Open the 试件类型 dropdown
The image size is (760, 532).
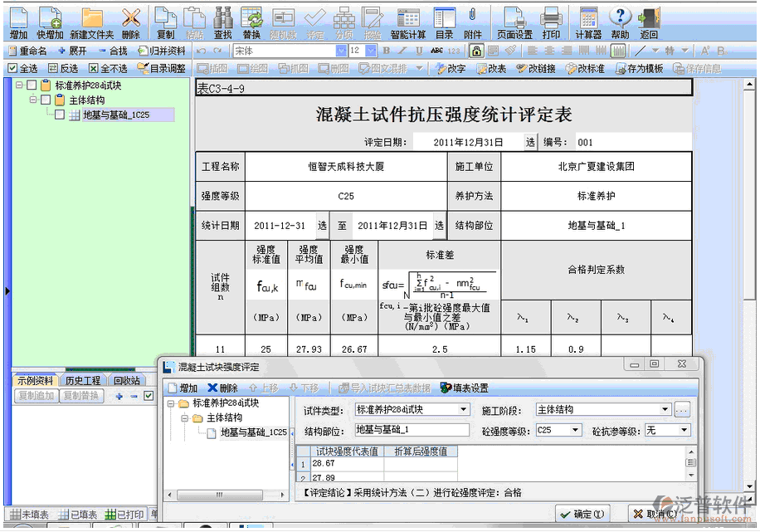coord(463,409)
